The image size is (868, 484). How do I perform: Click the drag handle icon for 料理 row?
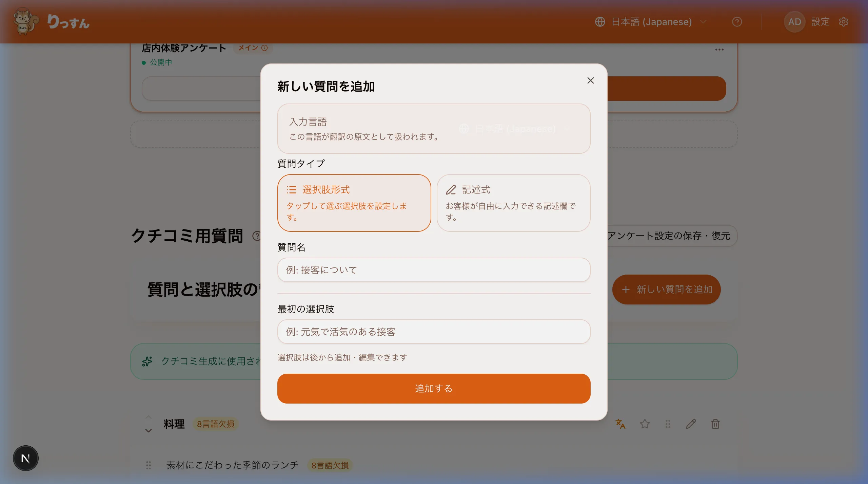(668, 424)
